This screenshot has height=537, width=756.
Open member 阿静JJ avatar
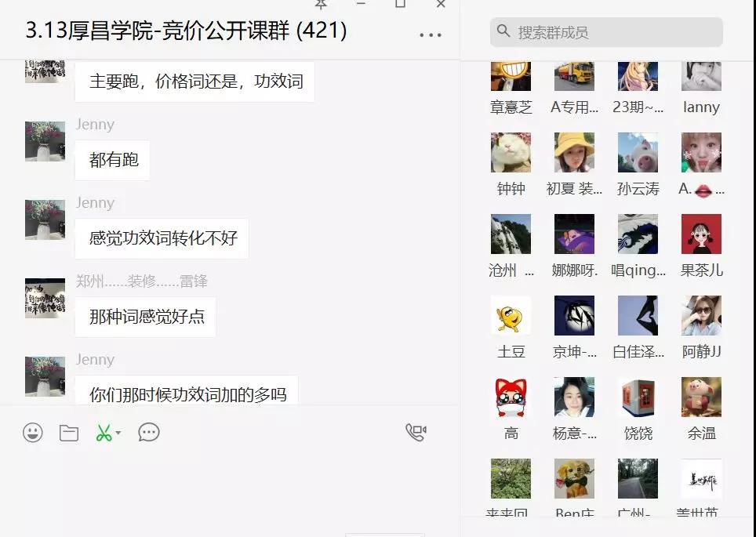(701, 315)
